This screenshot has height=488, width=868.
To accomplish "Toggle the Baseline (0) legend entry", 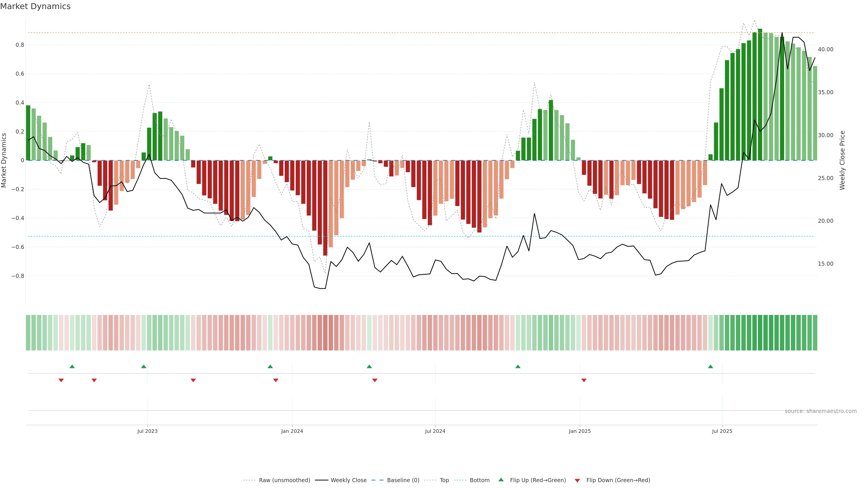I will (x=403, y=480).
